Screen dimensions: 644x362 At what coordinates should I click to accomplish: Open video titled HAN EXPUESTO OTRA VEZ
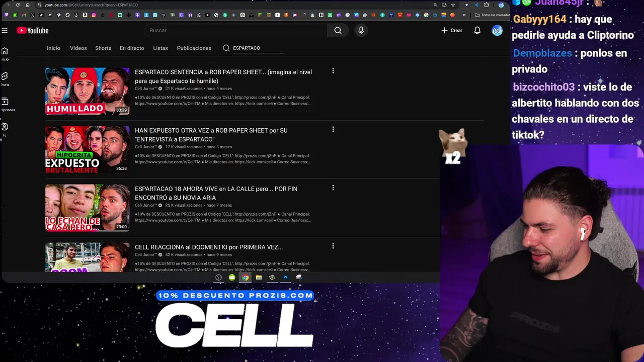click(x=211, y=135)
